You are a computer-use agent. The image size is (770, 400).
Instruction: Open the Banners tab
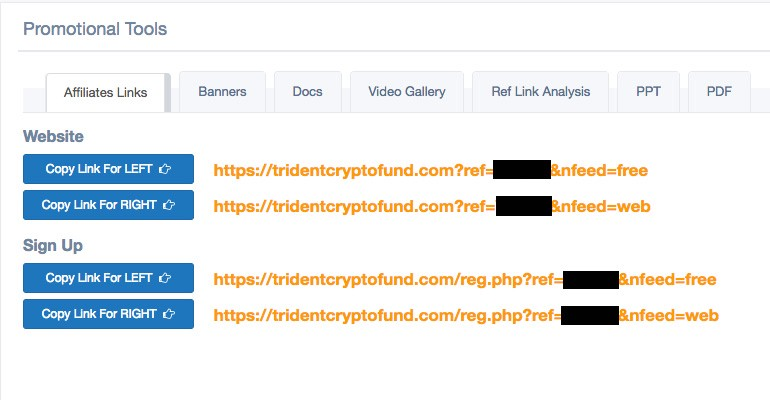tap(222, 92)
